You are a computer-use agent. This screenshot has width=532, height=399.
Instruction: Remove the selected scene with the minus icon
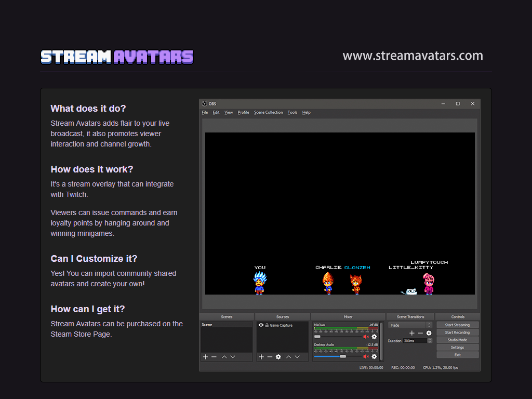(214, 357)
